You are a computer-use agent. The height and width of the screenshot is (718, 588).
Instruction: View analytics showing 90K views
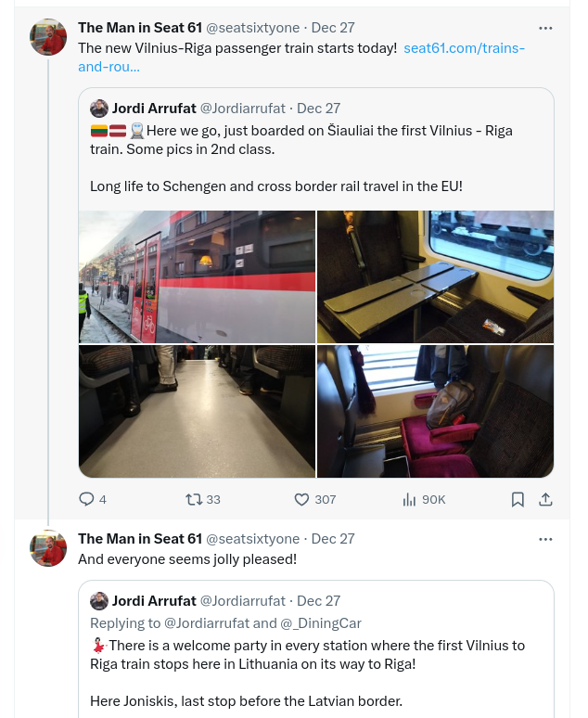(409, 499)
